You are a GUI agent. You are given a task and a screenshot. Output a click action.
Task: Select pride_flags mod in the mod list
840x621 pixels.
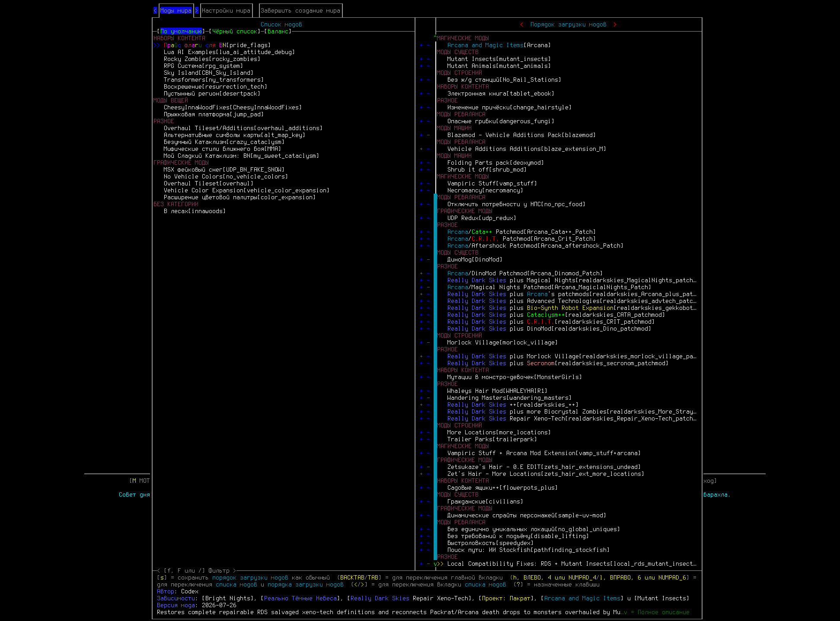tap(217, 45)
